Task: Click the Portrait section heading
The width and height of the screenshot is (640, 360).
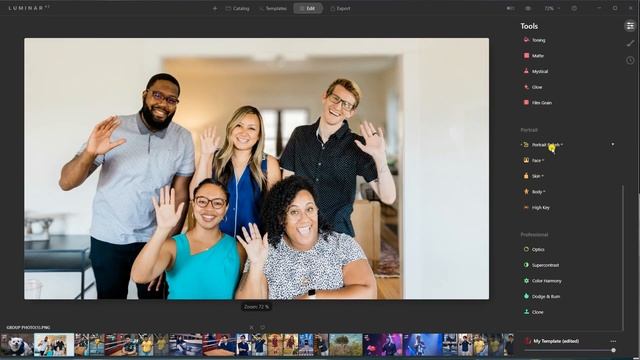Action: pos(529,130)
